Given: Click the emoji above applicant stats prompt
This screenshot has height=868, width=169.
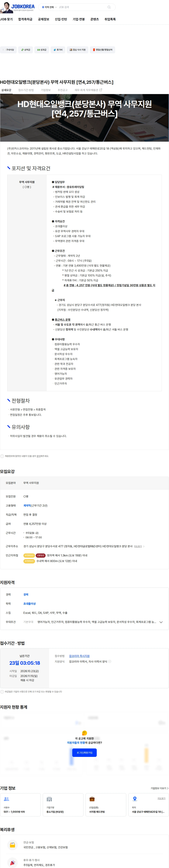Looking at the screenshot, I should [x=84, y=733].
